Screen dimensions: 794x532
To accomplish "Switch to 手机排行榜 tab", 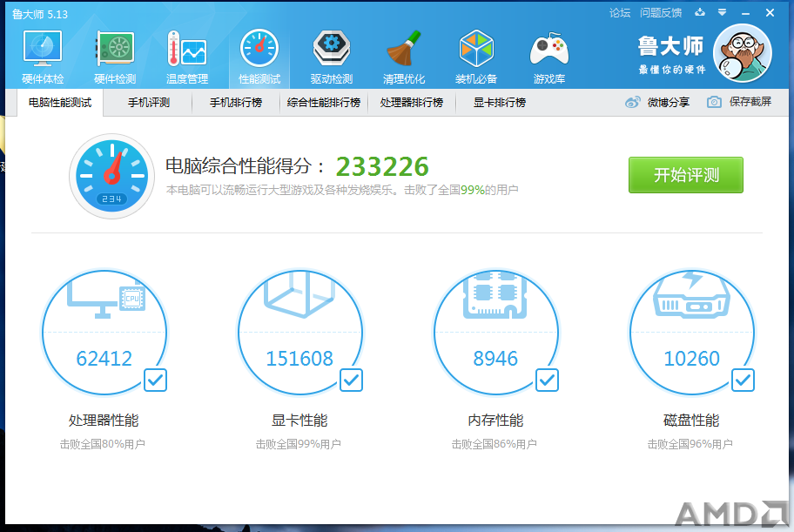I will point(236,103).
